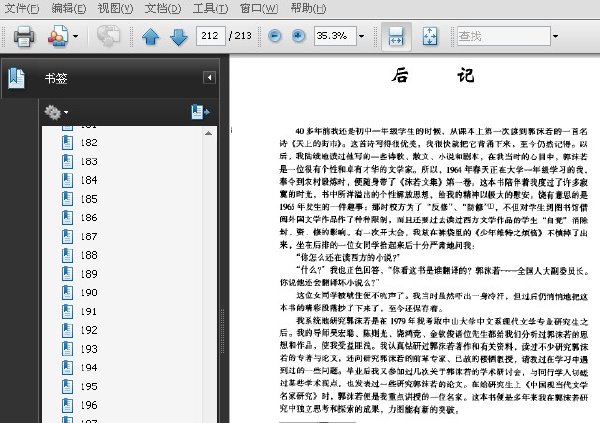Click the zoom out minus button
600x423 pixels.
(275, 36)
